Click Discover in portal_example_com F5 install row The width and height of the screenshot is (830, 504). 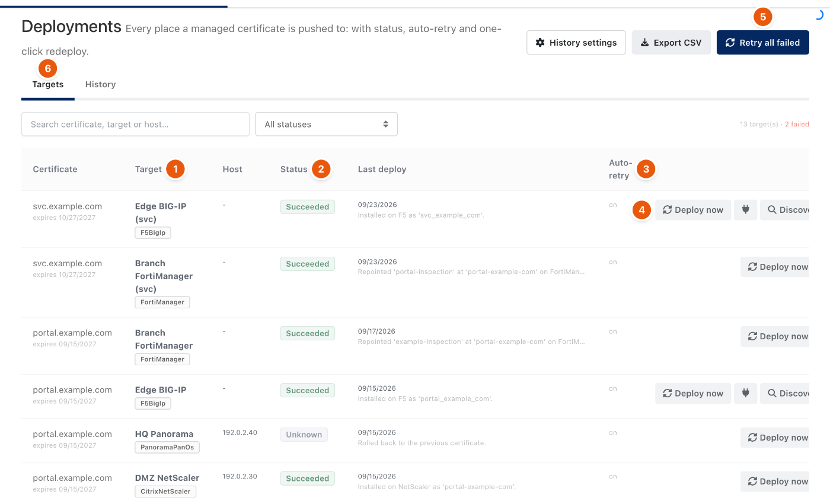[x=785, y=394]
